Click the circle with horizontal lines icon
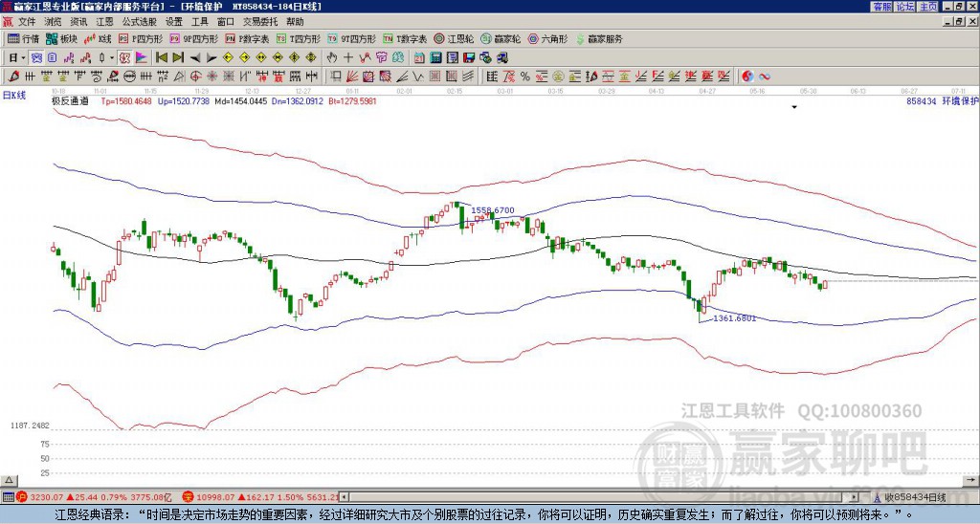This screenshot has height=524, width=980. [x=129, y=76]
